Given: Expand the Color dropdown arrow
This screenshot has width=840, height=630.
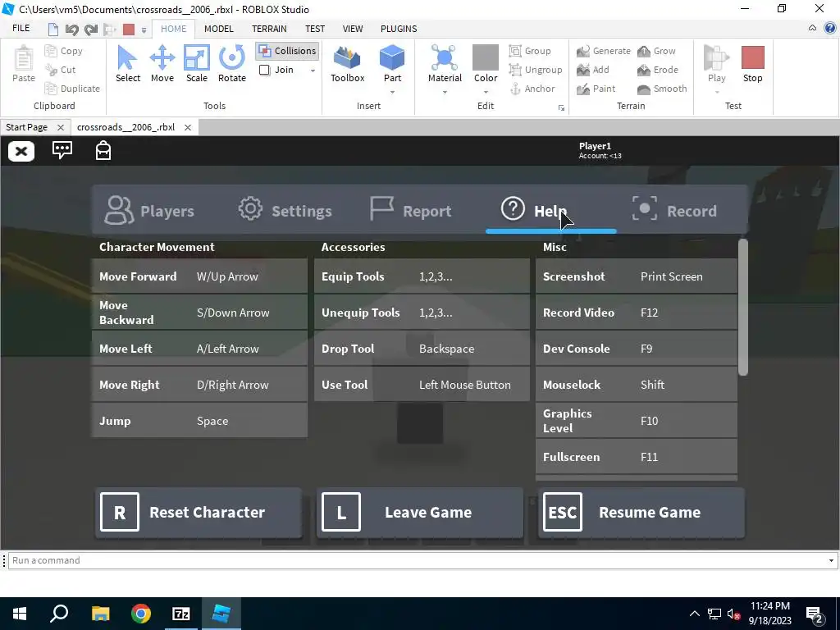Looking at the screenshot, I should pos(486,92).
